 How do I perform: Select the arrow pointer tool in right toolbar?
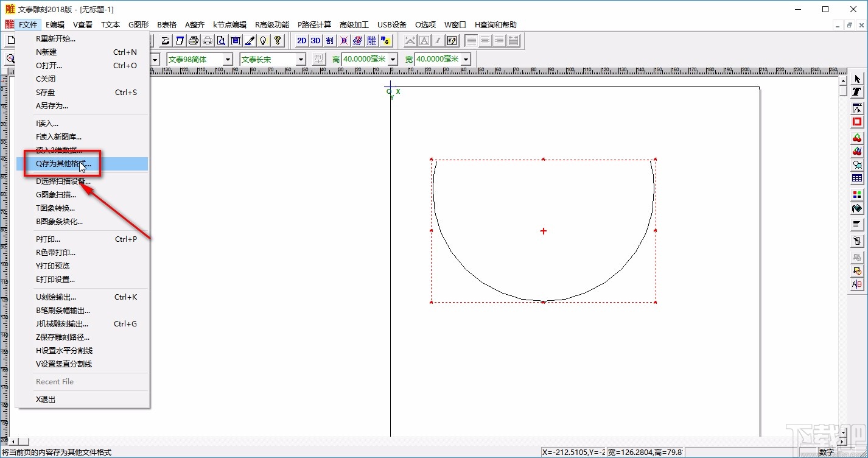tap(857, 79)
